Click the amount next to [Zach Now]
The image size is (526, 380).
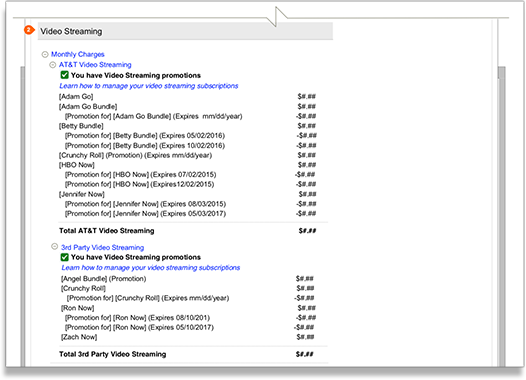[x=305, y=337]
